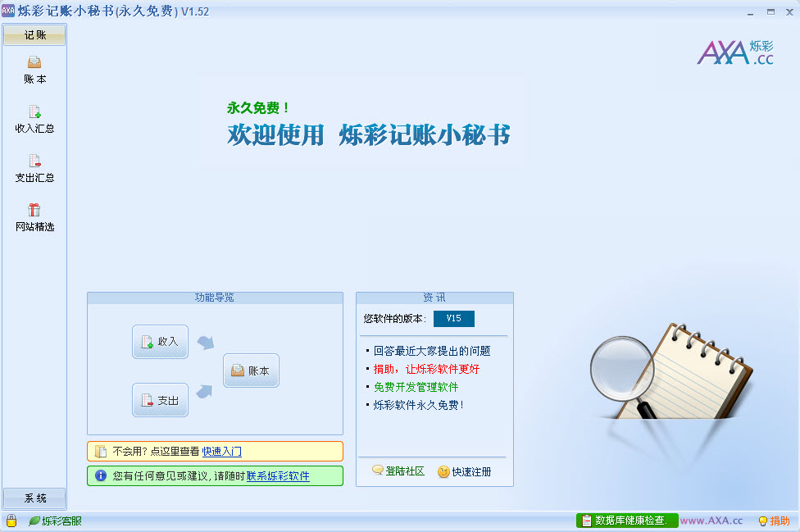Click the blue info icon in suggestions bar
This screenshot has width=800, height=532.
coord(101,475)
